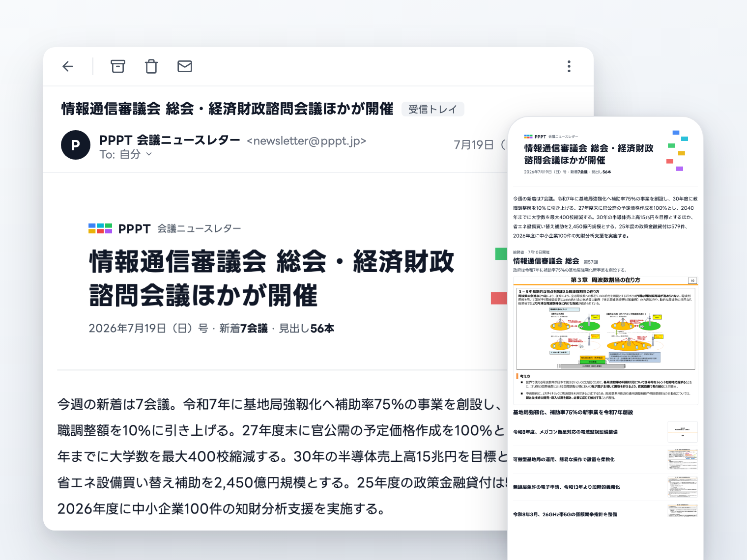Click the 受信トレイ label tag
This screenshot has height=560, width=747.
click(433, 109)
